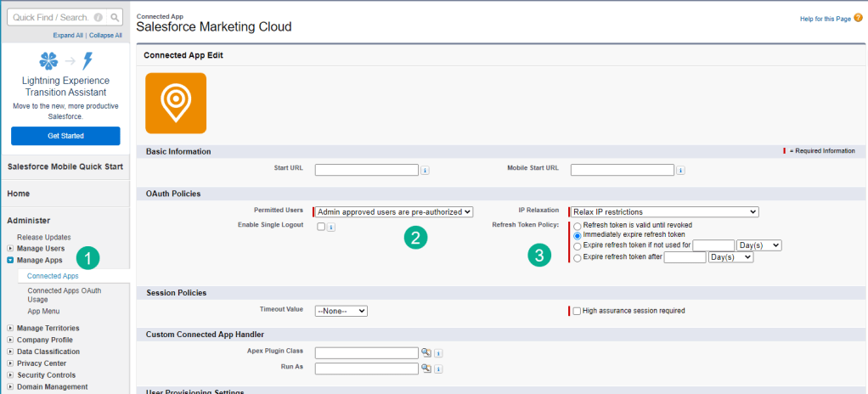Select Refresh token is valid until revoked
Image resolution: width=868 pixels, height=394 pixels.
point(578,225)
